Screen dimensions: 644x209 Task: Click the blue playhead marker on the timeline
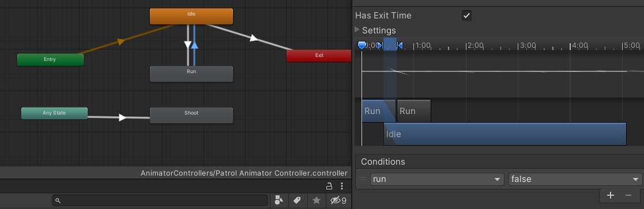click(361, 45)
